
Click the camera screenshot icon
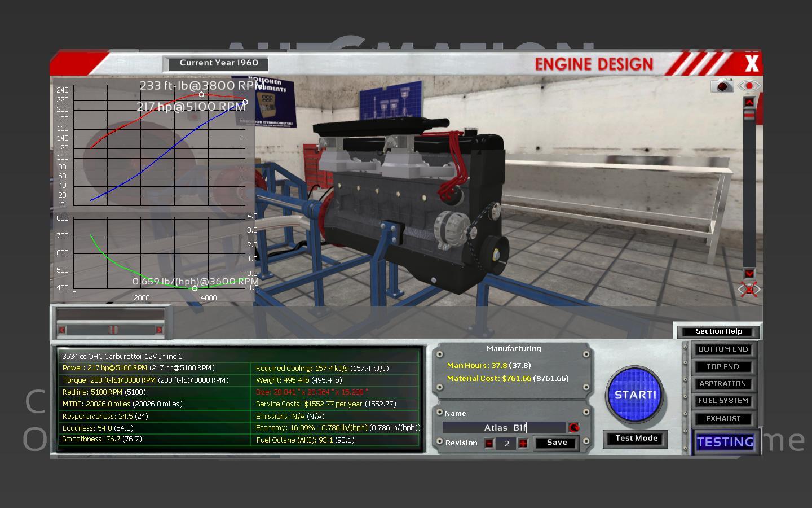click(722, 86)
